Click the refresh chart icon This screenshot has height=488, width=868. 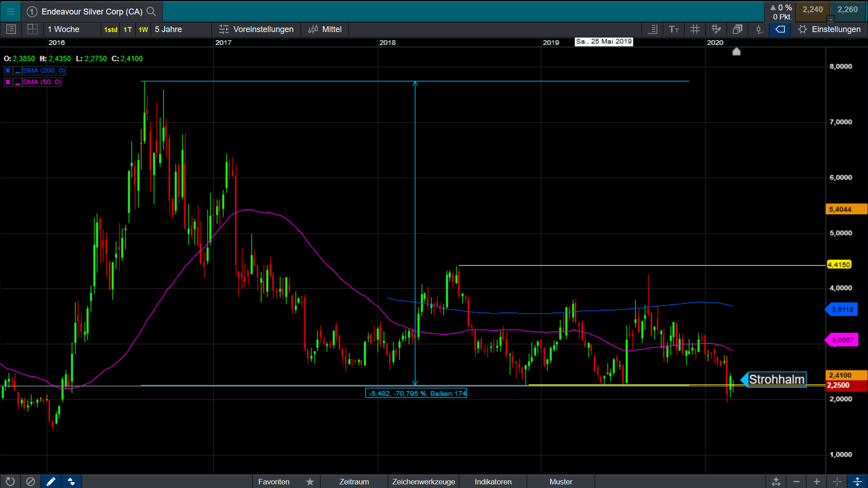[x=10, y=482]
